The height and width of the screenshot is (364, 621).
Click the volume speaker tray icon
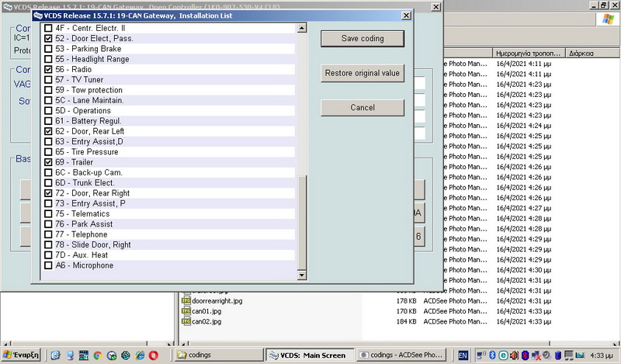[514, 355]
